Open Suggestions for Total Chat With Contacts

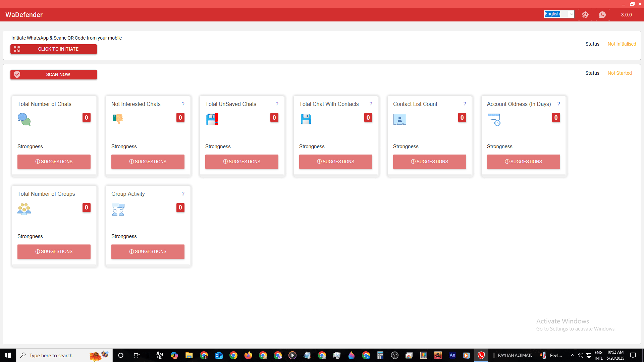coord(336,162)
